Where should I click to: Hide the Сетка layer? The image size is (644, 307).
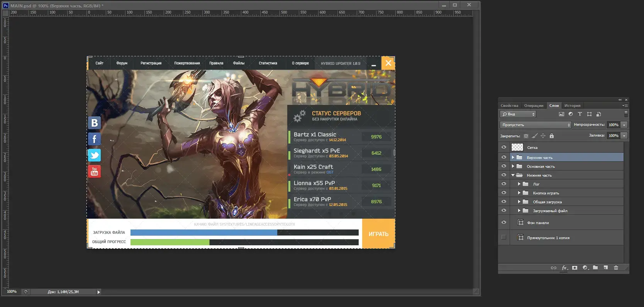click(x=504, y=147)
